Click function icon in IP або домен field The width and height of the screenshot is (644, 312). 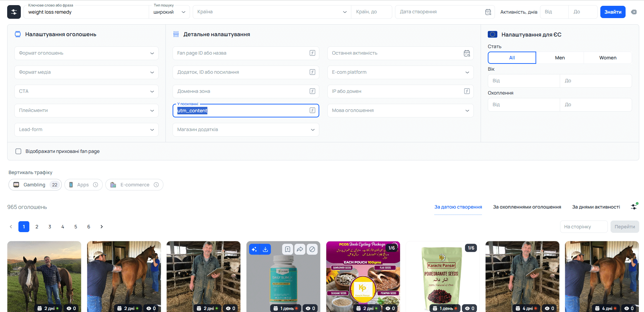[467, 91]
